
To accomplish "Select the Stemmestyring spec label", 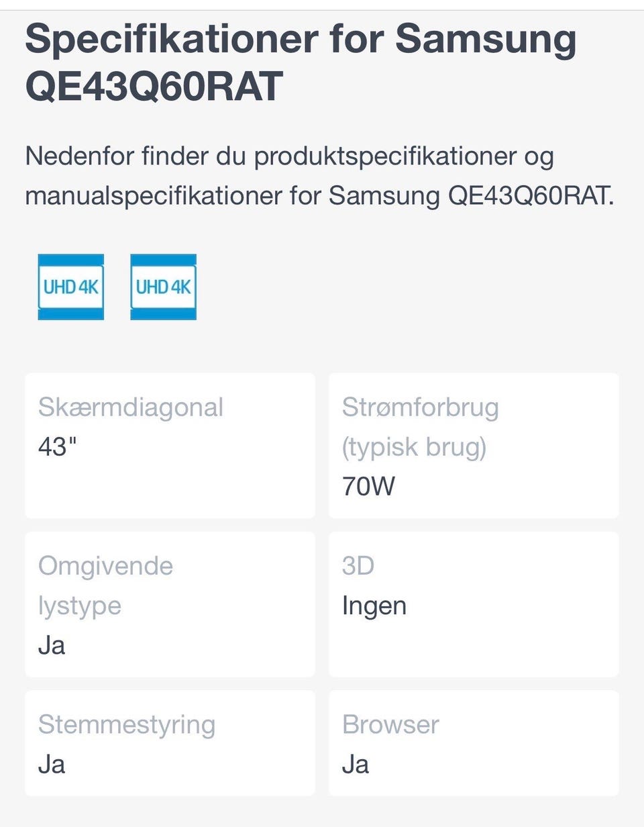I will 127,724.
